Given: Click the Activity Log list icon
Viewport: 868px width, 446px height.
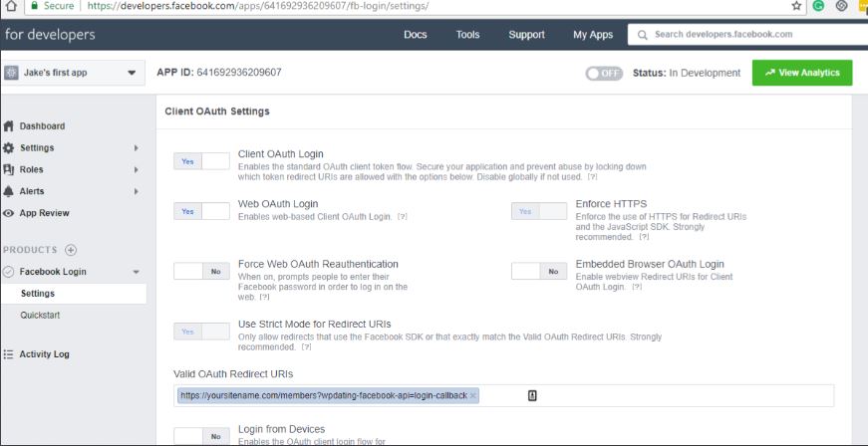Looking at the screenshot, I should click(x=8, y=354).
